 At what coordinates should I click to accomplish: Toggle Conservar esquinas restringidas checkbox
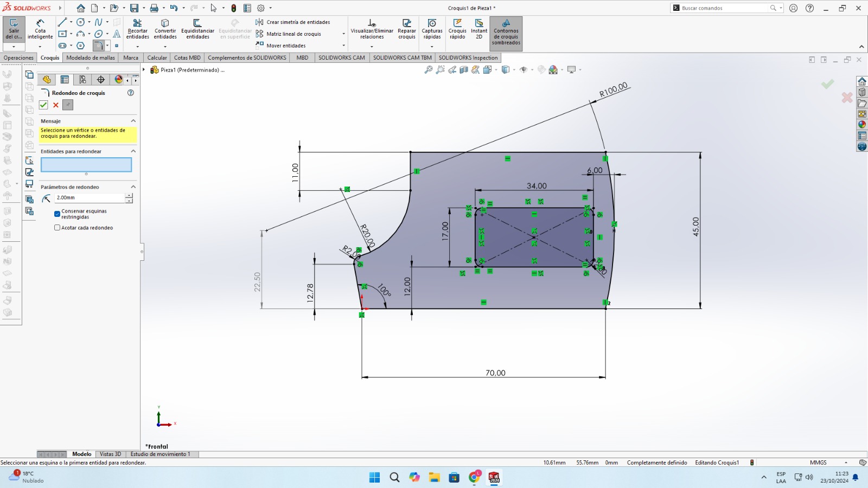[57, 214]
